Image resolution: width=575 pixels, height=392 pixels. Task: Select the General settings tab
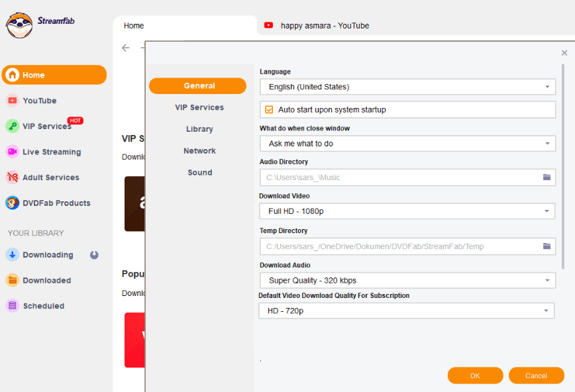[x=197, y=86]
